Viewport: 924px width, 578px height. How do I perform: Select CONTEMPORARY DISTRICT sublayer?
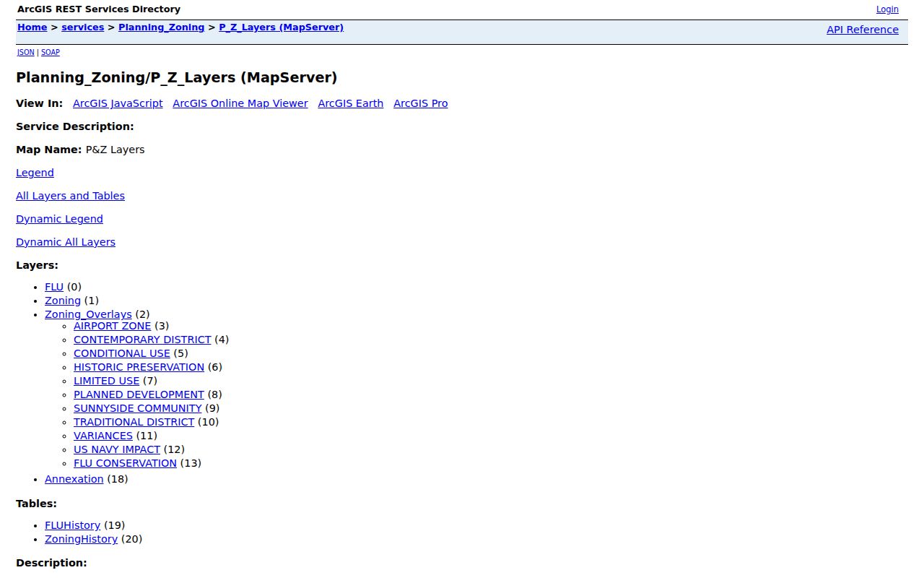coord(142,340)
